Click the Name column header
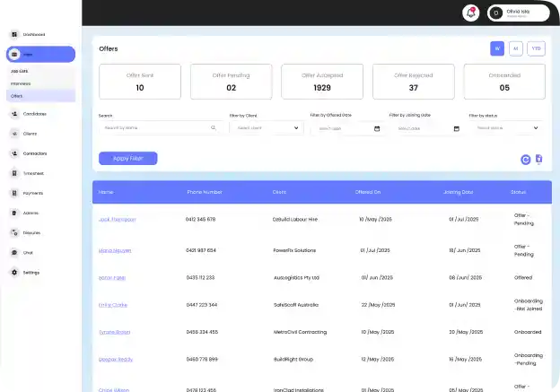 [x=106, y=192]
